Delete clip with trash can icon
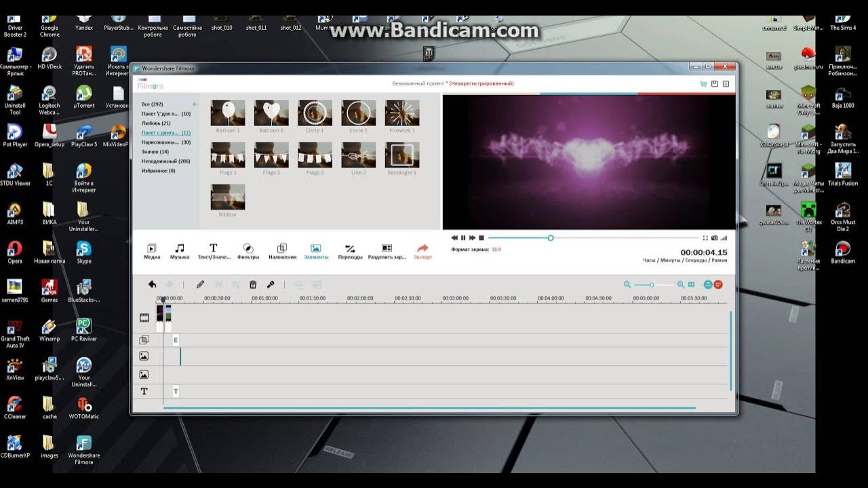Viewport: 868px width, 488px height. [253, 285]
